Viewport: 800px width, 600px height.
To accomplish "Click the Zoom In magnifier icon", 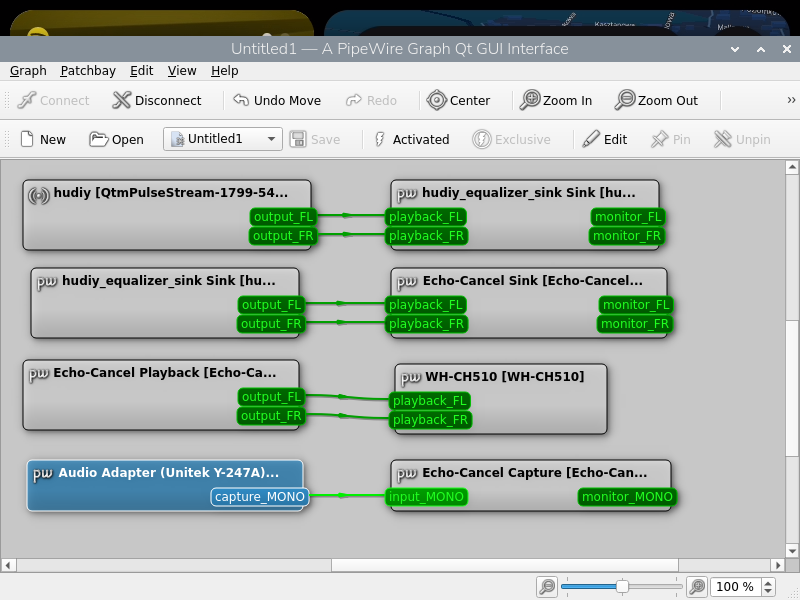I will [529, 100].
